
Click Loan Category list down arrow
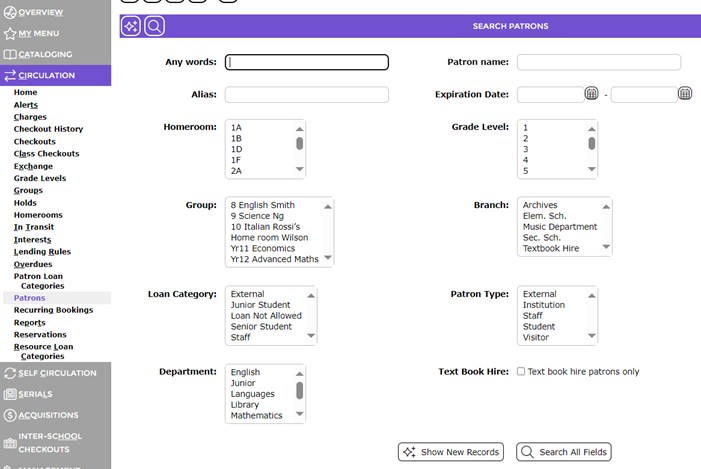[311, 335]
